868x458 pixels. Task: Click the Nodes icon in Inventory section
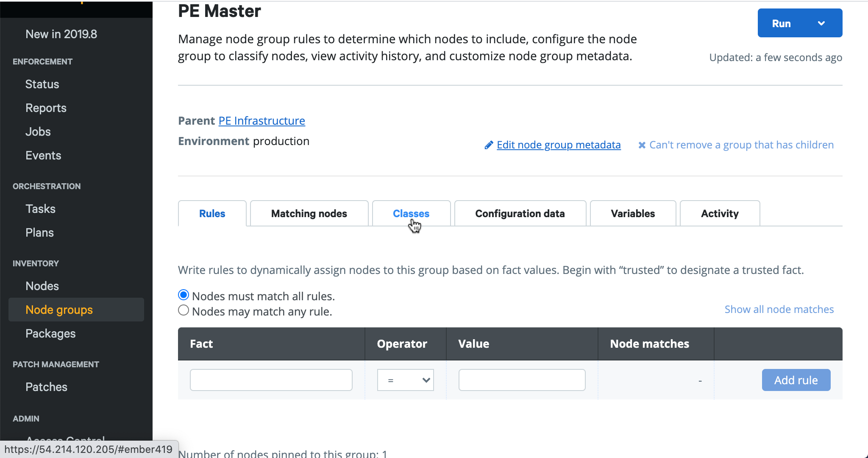pyautogui.click(x=42, y=286)
